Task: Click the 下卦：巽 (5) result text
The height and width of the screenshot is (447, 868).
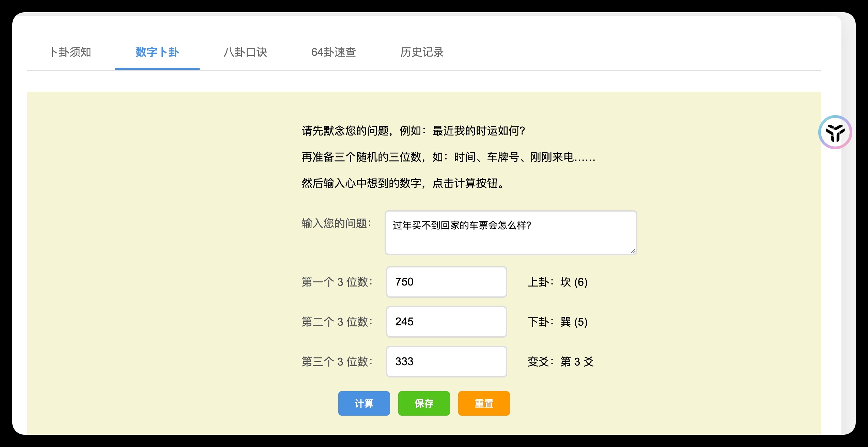Action: tap(558, 322)
